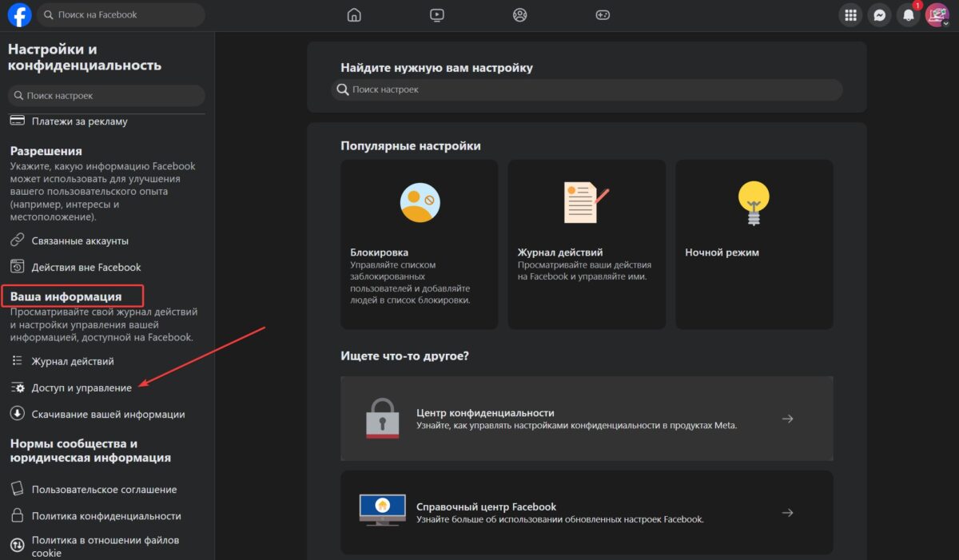This screenshot has width=959, height=560.
Task: Open your profile picture menu
Action: (x=937, y=14)
